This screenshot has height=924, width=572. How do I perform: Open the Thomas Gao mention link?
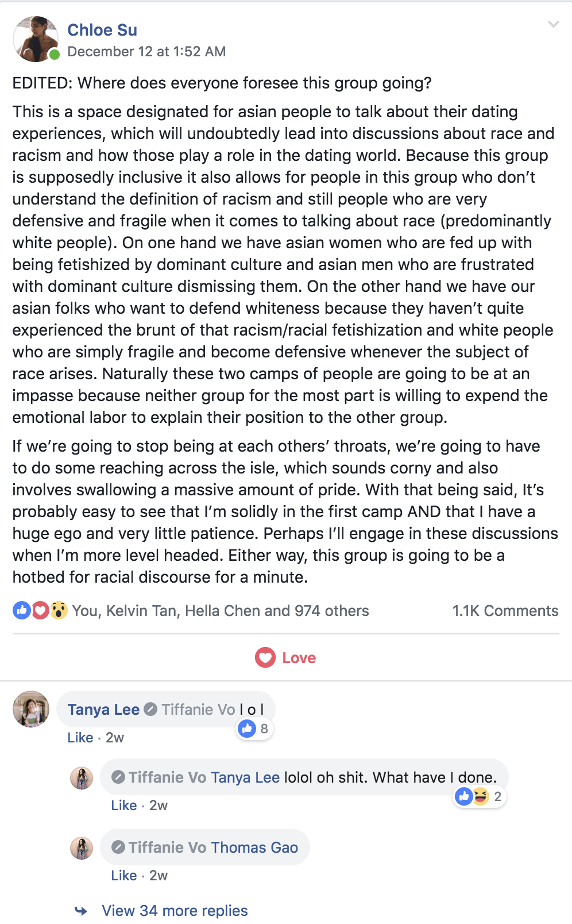(254, 848)
